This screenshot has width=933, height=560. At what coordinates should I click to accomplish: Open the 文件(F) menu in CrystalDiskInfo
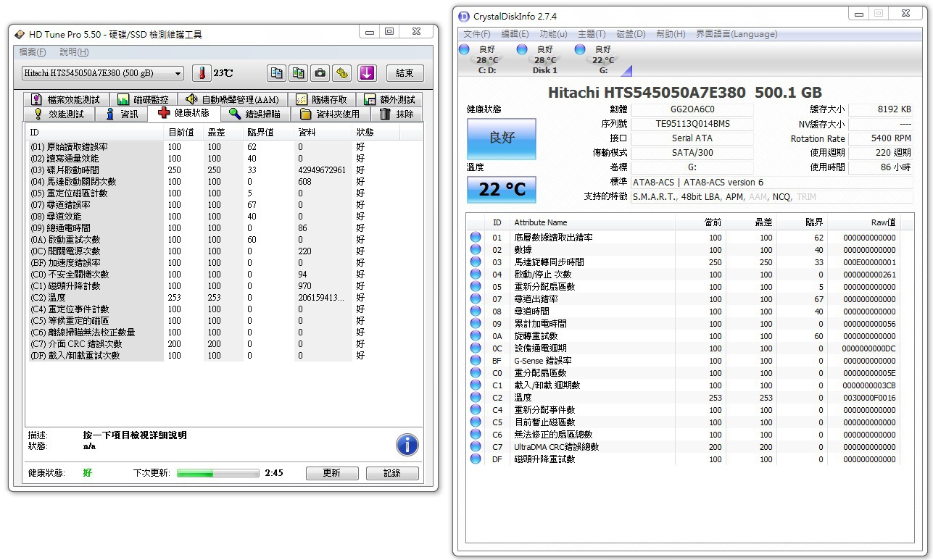click(477, 34)
